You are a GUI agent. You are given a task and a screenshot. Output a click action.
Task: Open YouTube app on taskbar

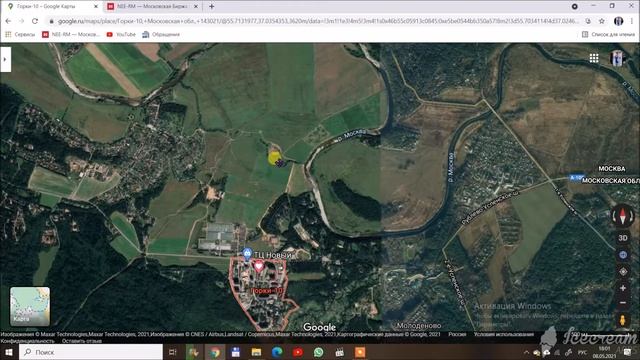click(298, 352)
